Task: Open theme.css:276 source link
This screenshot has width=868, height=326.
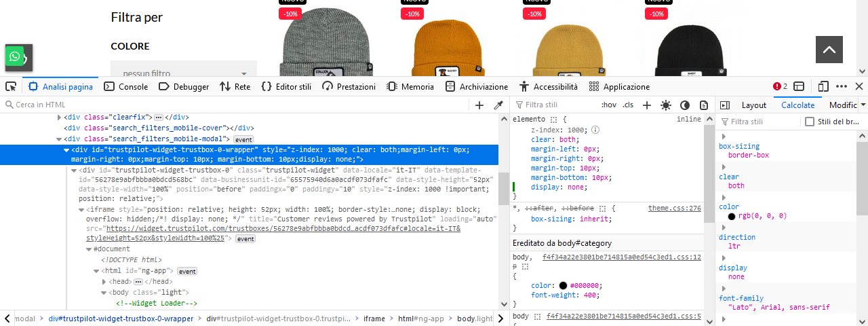Action: coord(674,208)
